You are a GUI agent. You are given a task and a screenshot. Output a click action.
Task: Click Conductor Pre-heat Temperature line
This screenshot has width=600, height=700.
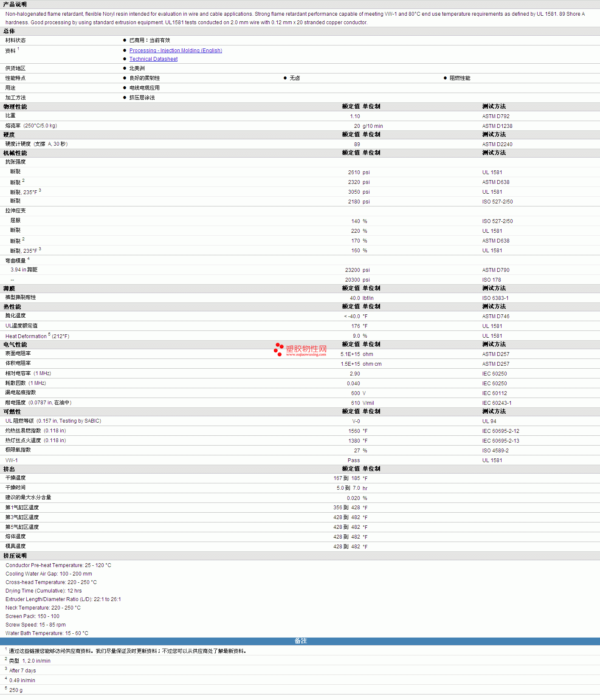point(58,565)
